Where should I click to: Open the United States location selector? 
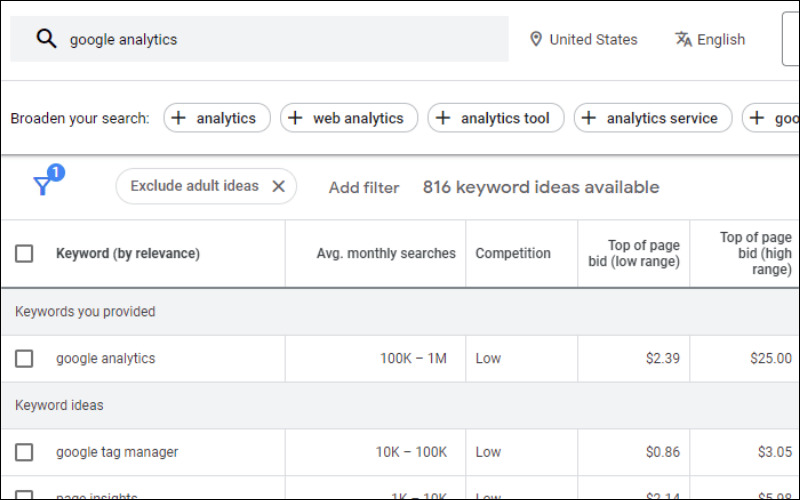coord(584,39)
